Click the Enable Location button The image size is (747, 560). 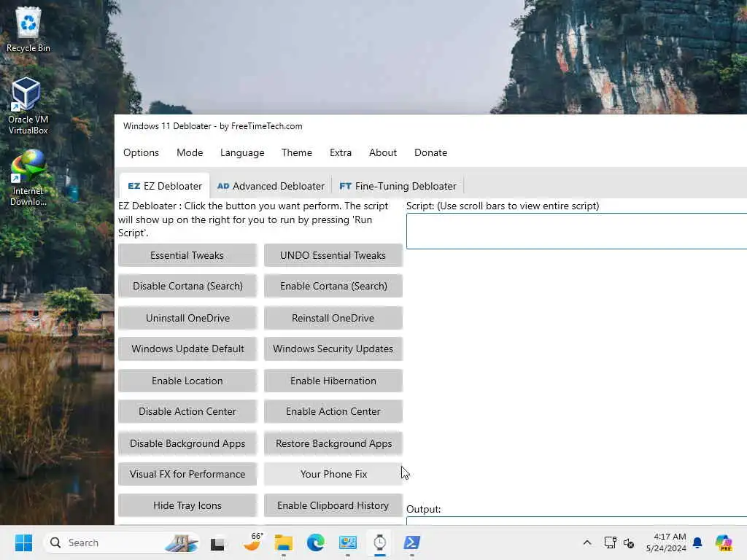click(187, 381)
